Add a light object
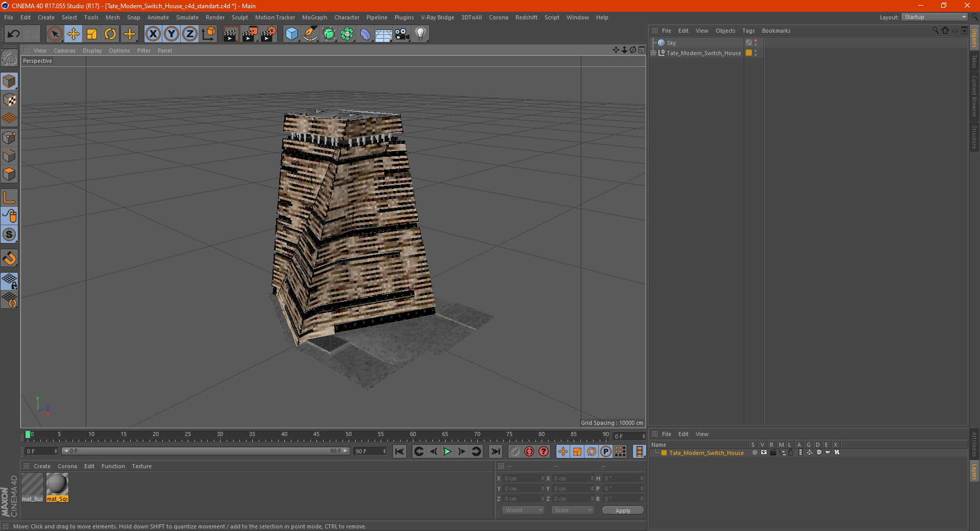 pyautogui.click(x=421, y=34)
